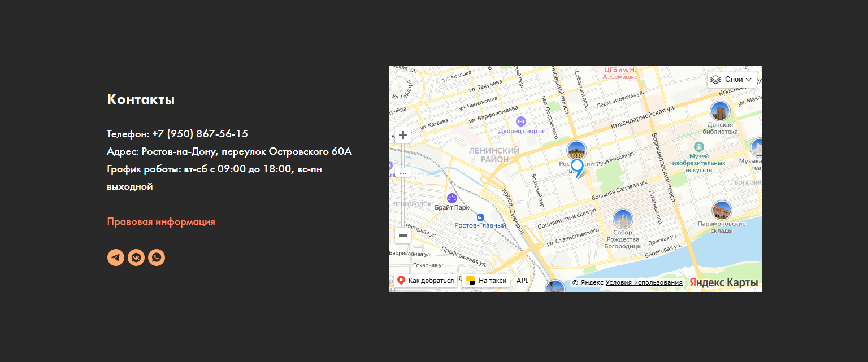This screenshot has height=362, width=868.
Task: Select the Дворец спорта map icon
Action: click(521, 121)
